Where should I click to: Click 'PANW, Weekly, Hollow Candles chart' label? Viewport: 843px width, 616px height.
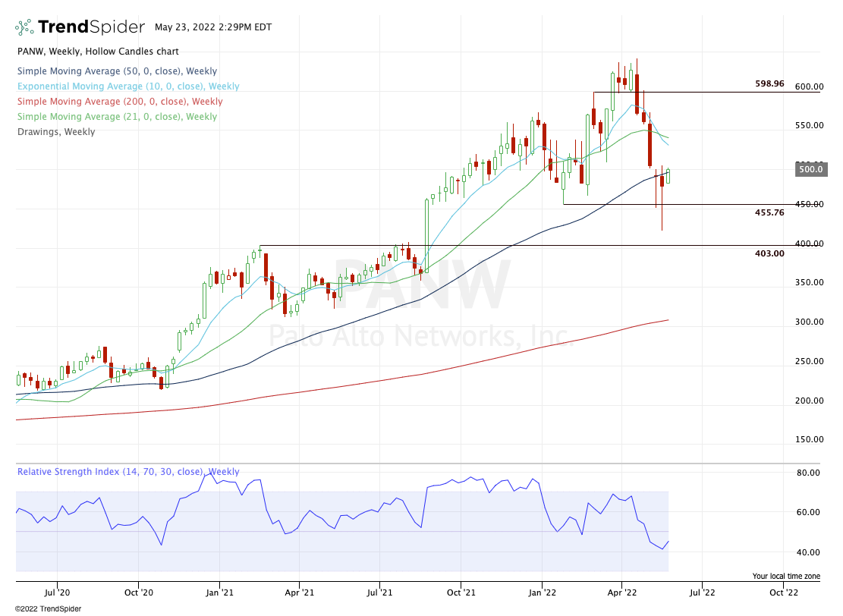(98, 52)
